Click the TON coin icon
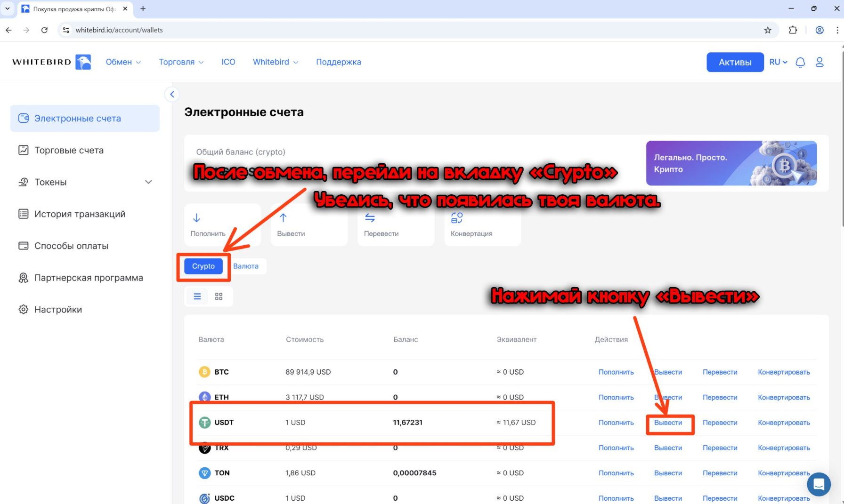 [204, 473]
